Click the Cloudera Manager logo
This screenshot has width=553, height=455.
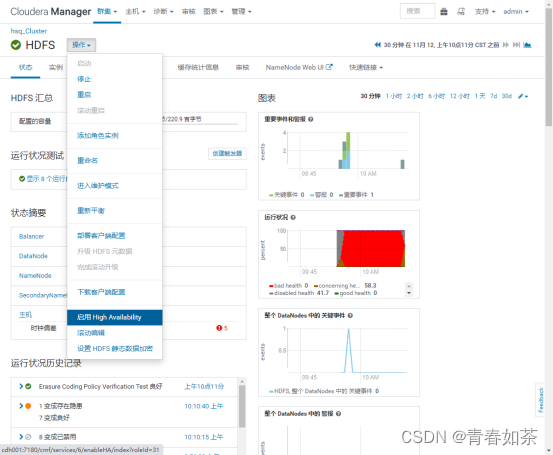50,12
